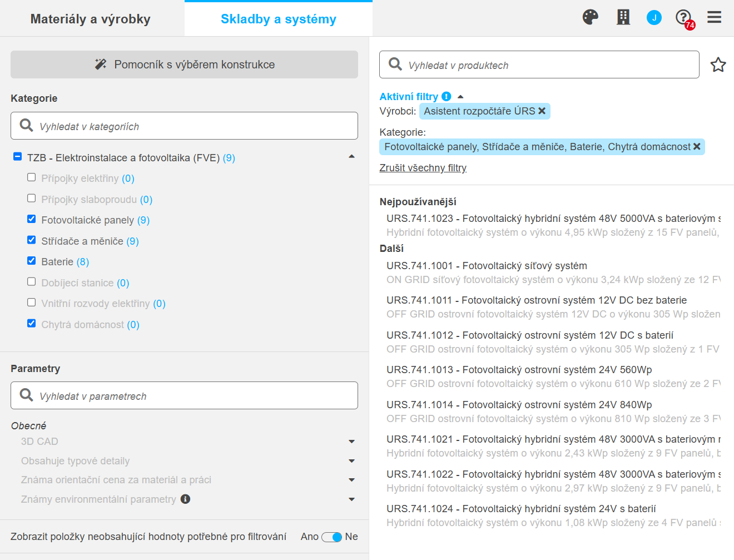Click the favorites star icon
The image size is (734, 560).
pyautogui.click(x=718, y=65)
